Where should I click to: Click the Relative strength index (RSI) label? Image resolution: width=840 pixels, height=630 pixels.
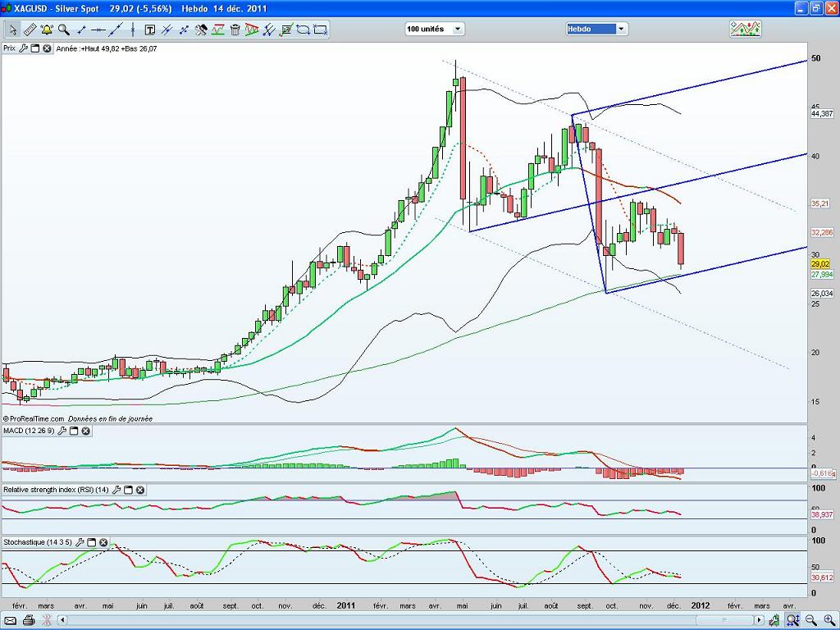[x=56, y=490]
